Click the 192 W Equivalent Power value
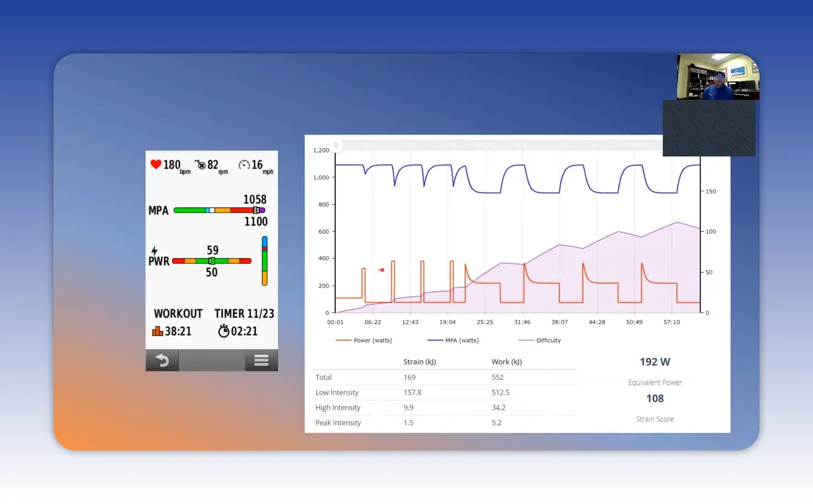Image resolution: width=813 pixels, height=504 pixels. (x=655, y=362)
